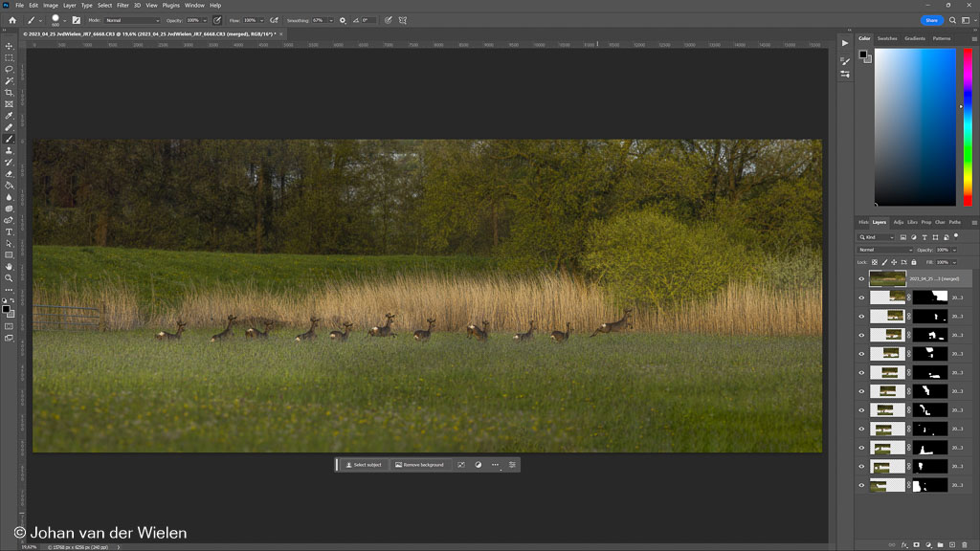980x551 pixels.
Task: Toggle pressure for opacity button
Action: click(x=217, y=20)
